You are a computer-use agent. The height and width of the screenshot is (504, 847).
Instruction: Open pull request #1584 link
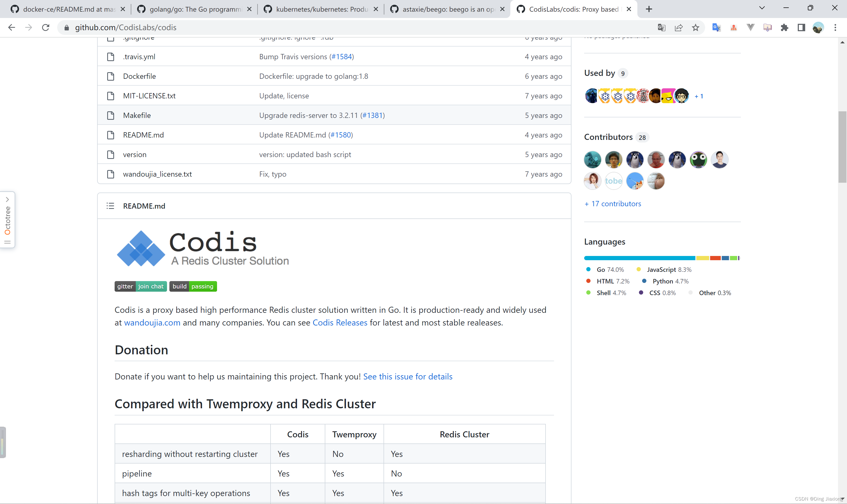(342, 57)
